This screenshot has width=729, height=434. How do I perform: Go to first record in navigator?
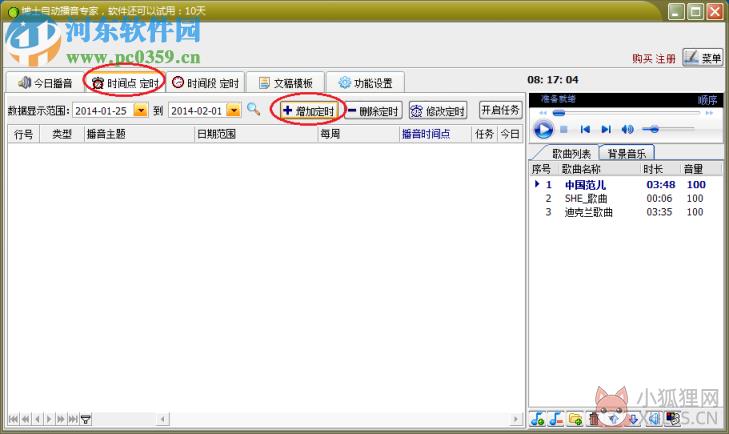pos(13,419)
